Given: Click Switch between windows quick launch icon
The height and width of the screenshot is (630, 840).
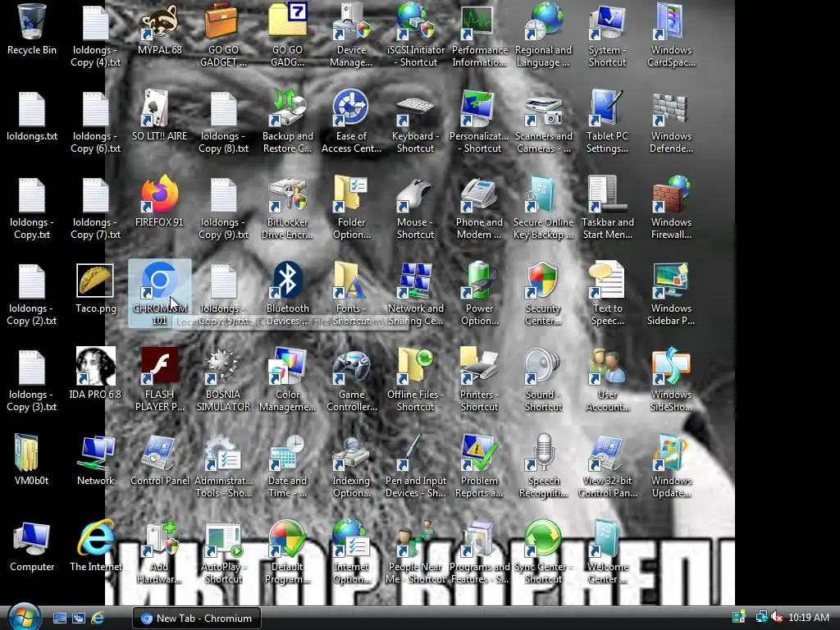Looking at the screenshot, I should [x=78, y=619].
